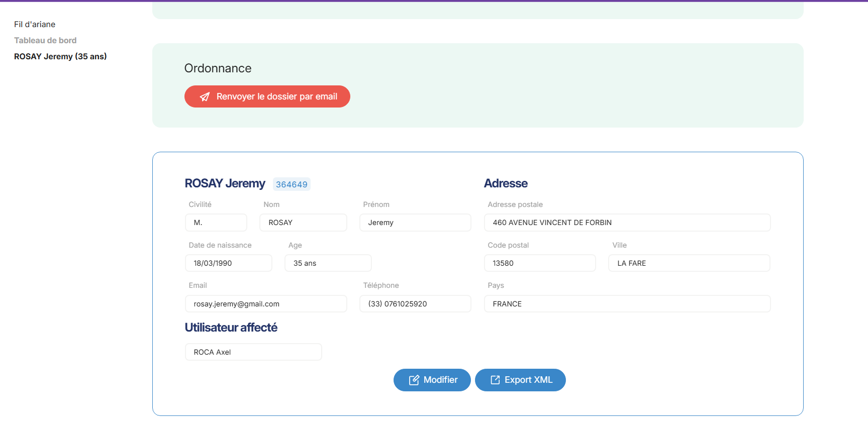Viewport: 868px width, 426px height.
Task: Click the export arrow icon on Export XML
Action: [x=495, y=380]
